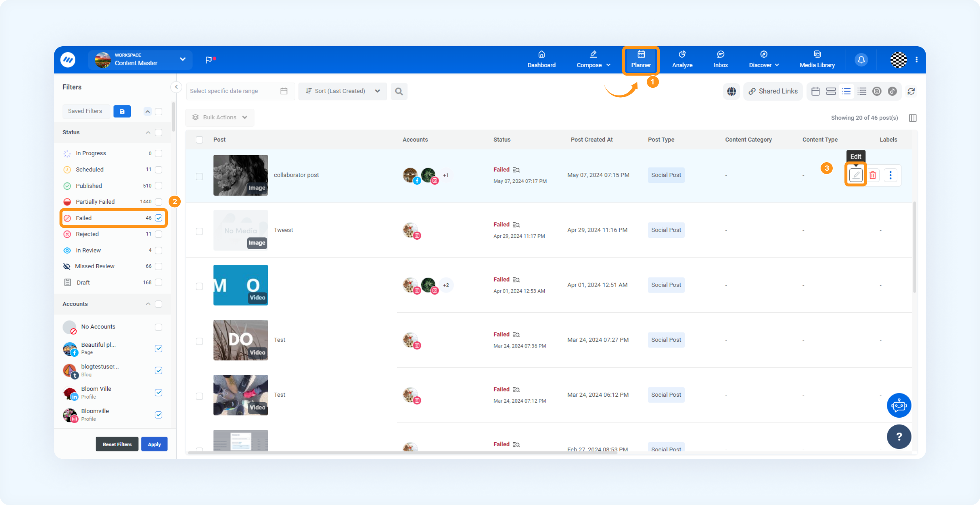This screenshot has width=980, height=505.
Task: Delete the collaborator post via trash icon
Action: (x=873, y=175)
